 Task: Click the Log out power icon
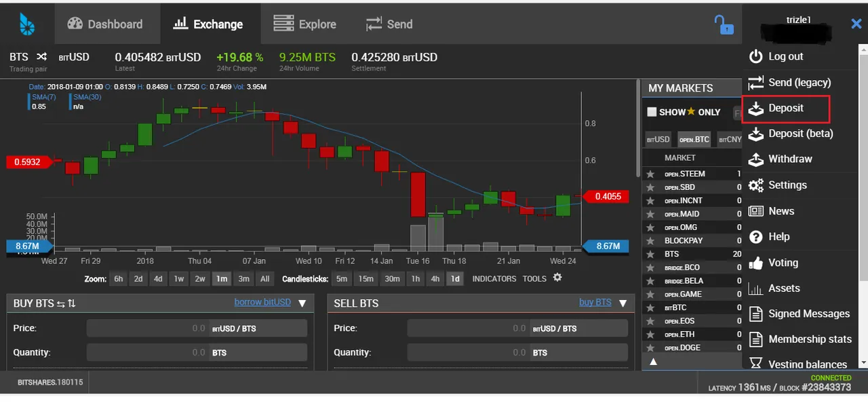[x=755, y=56]
